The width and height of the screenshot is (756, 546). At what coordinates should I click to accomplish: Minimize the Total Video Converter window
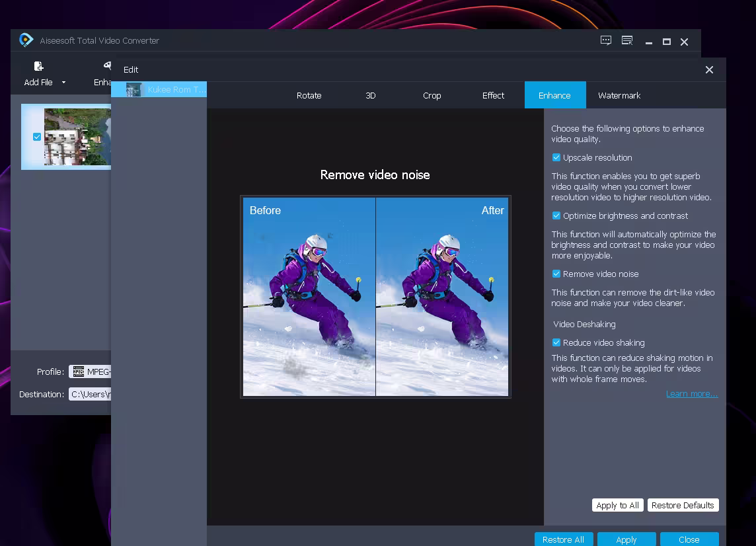[x=649, y=42]
